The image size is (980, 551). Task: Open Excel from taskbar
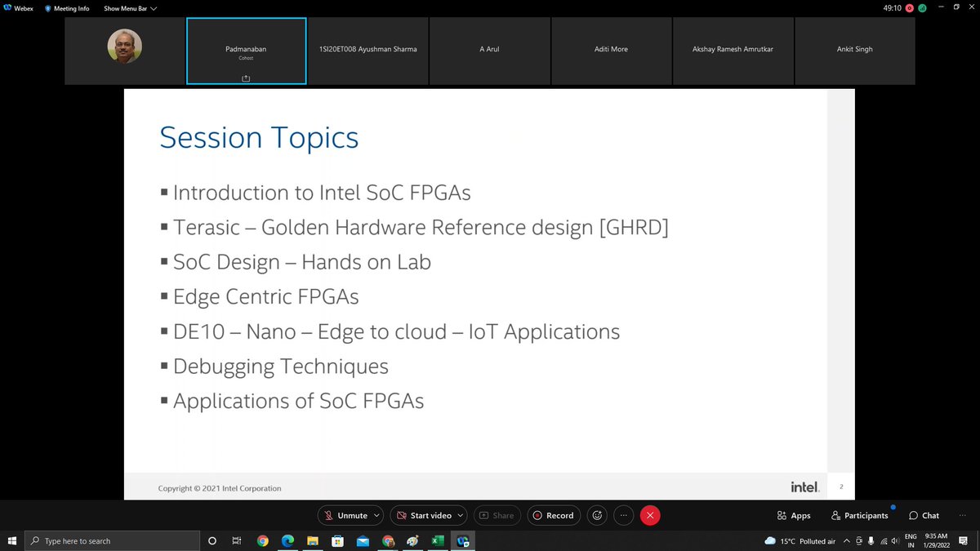[x=438, y=540]
